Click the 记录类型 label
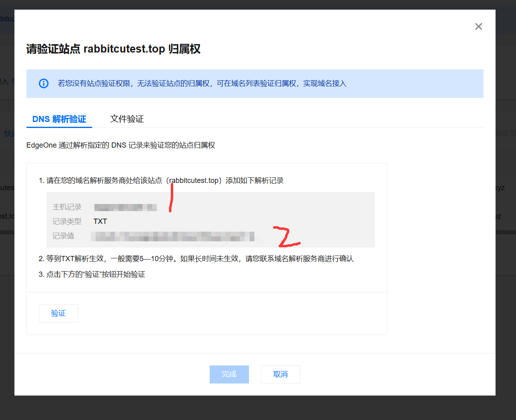The image size is (516, 420). pos(67,221)
